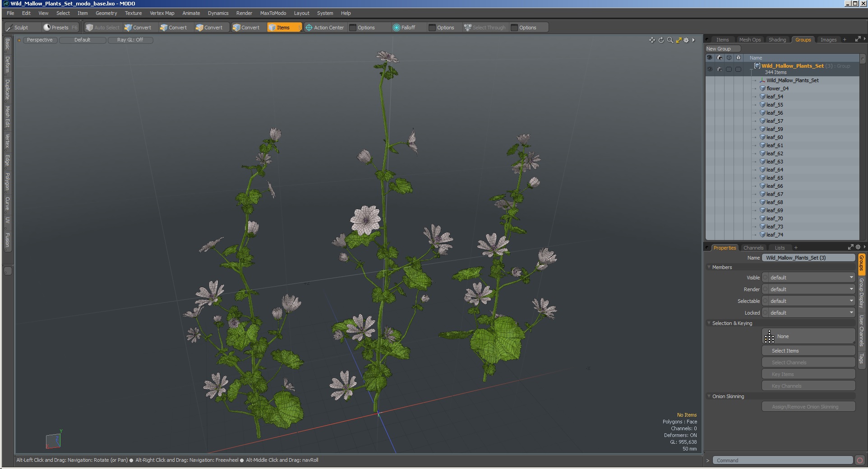Click the Wild_Mallow_Plants_Set group icon
The height and width of the screenshot is (469, 868).
(x=757, y=66)
